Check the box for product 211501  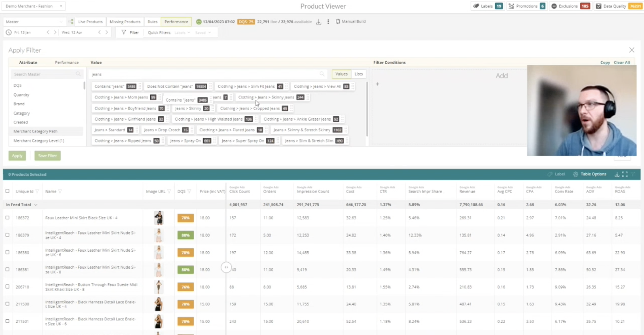click(7, 321)
